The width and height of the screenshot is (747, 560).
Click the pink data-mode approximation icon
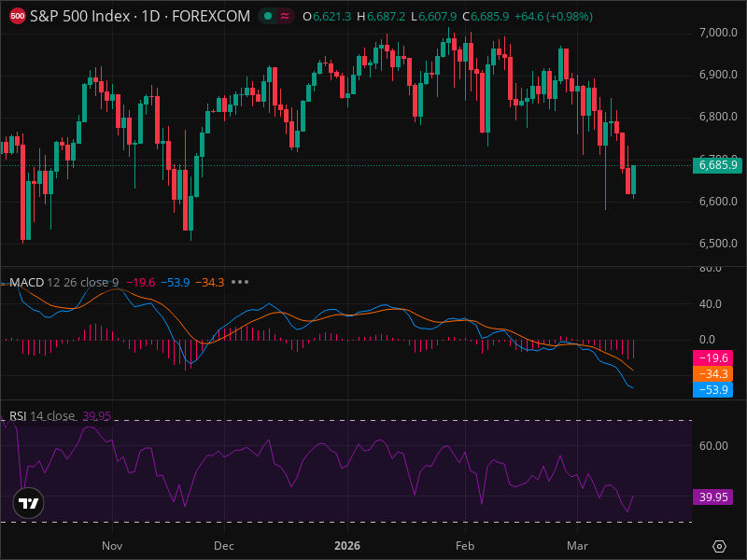[x=285, y=16]
